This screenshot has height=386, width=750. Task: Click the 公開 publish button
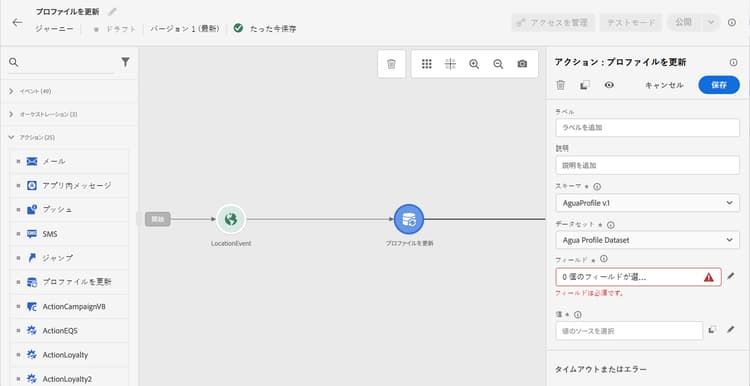point(684,22)
